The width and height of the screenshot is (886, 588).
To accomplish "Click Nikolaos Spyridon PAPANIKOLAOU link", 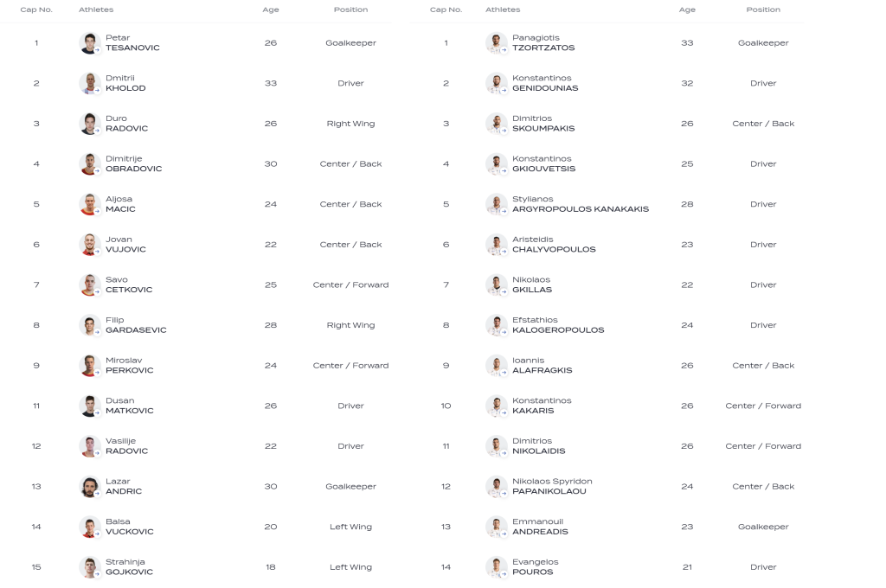I will [x=552, y=486].
